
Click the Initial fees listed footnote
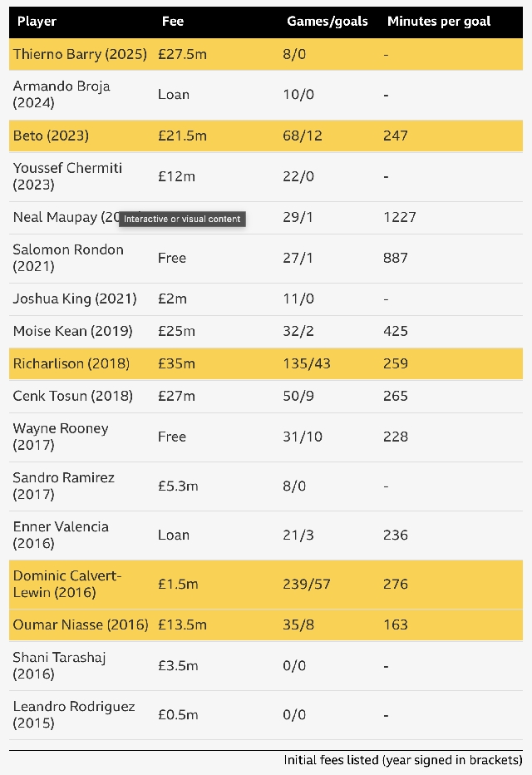coord(402,760)
